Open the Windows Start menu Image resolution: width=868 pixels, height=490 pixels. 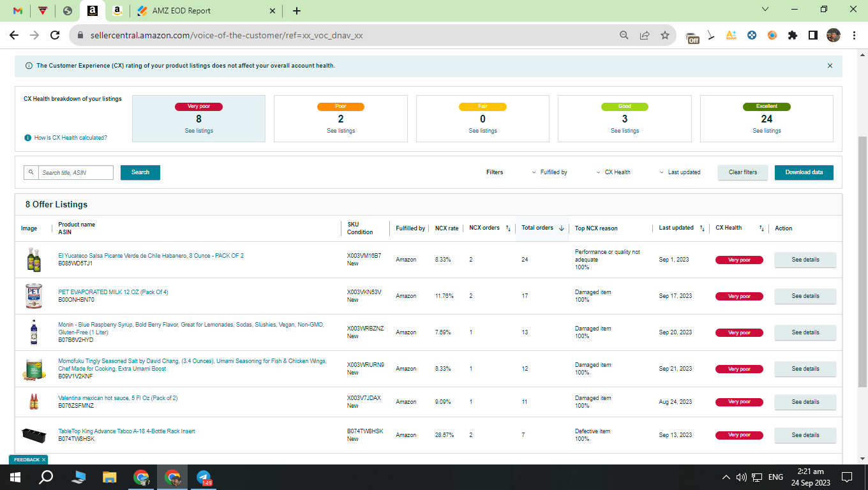(x=15, y=477)
